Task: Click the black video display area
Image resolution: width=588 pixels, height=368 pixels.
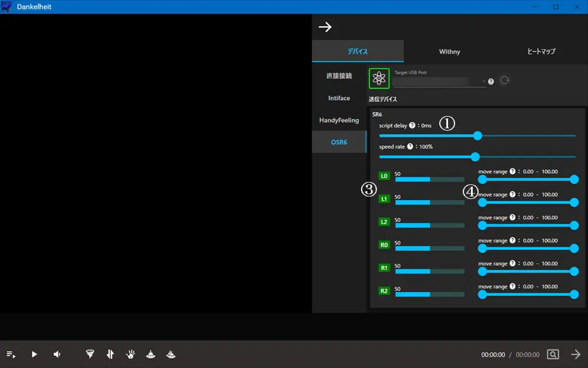Action: coord(156,163)
